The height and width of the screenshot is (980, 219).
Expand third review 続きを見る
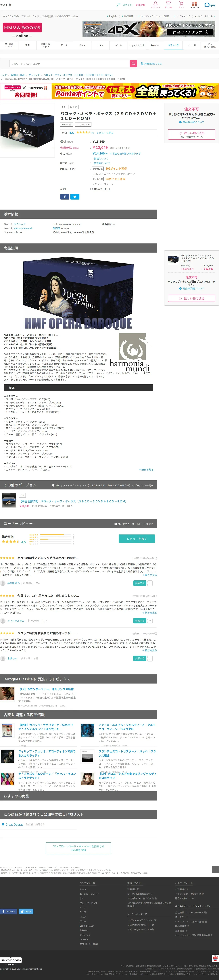tap(150, 650)
